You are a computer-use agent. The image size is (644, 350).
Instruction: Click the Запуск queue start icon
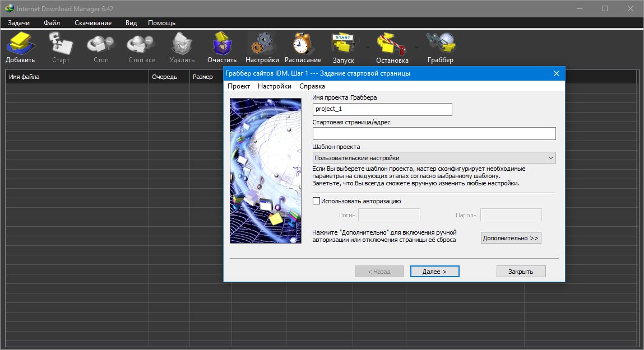(344, 47)
